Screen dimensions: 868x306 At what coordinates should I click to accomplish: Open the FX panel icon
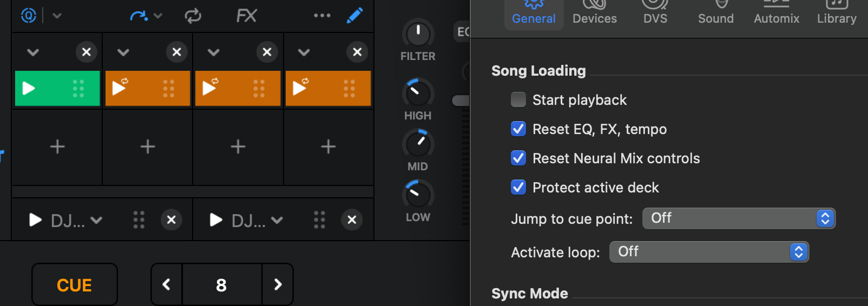tap(247, 16)
